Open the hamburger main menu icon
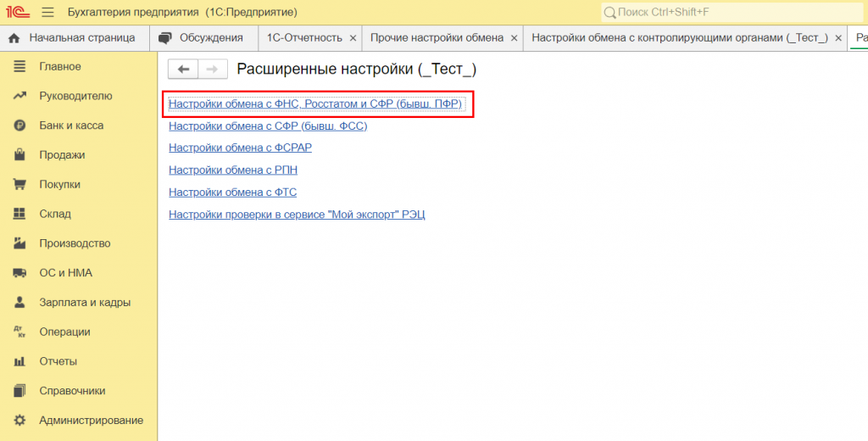The image size is (868, 441). pos(48,12)
